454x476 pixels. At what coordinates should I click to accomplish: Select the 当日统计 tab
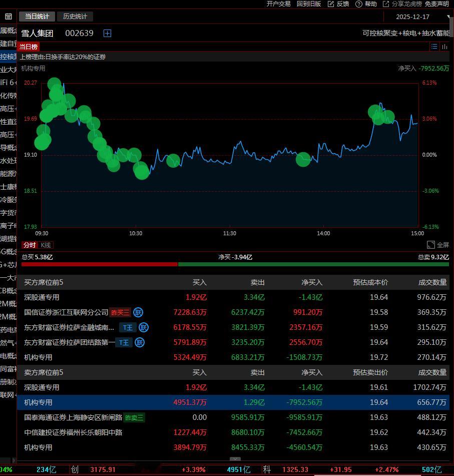(37, 17)
